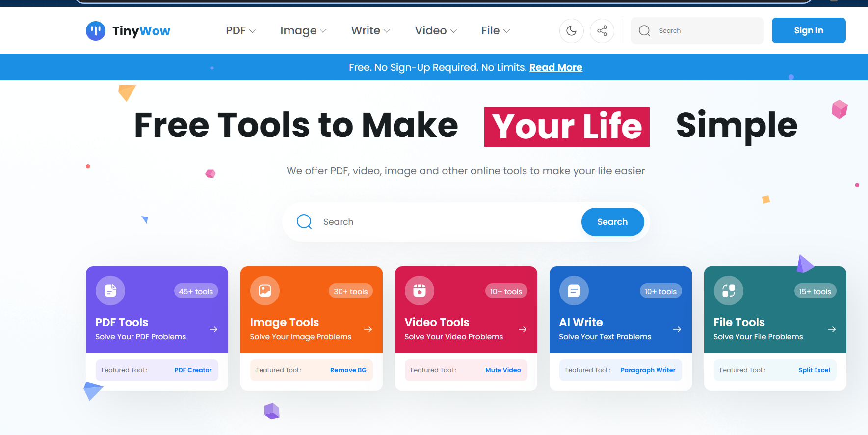Image resolution: width=868 pixels, height=435 pixels.
Task: Click "Solve Your File Problems" text
Action: 758,337
